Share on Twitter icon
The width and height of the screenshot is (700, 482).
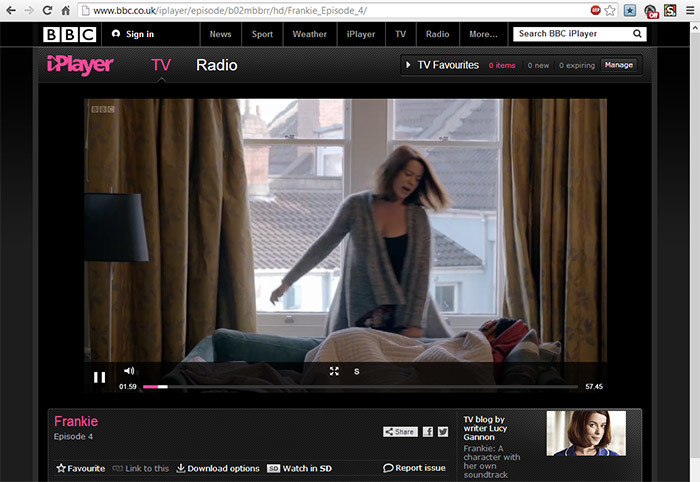point(443,432)
